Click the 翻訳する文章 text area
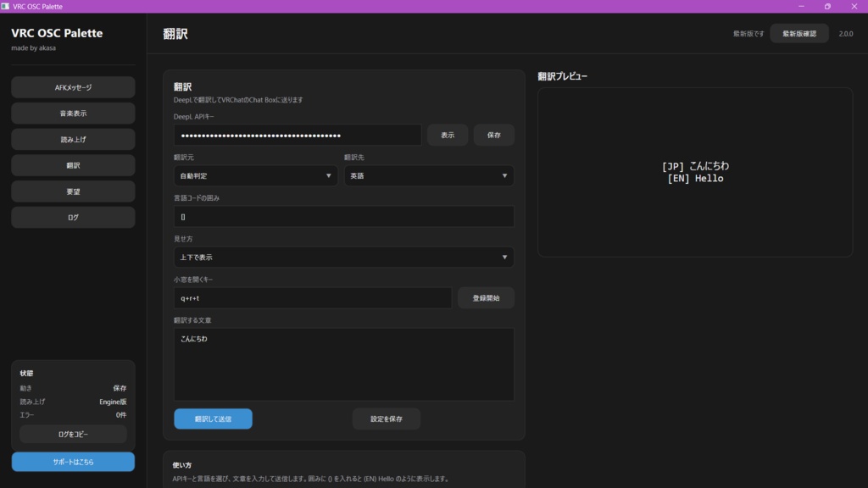The height and width of the screenshot is (488, 868). tap(344, 364)
